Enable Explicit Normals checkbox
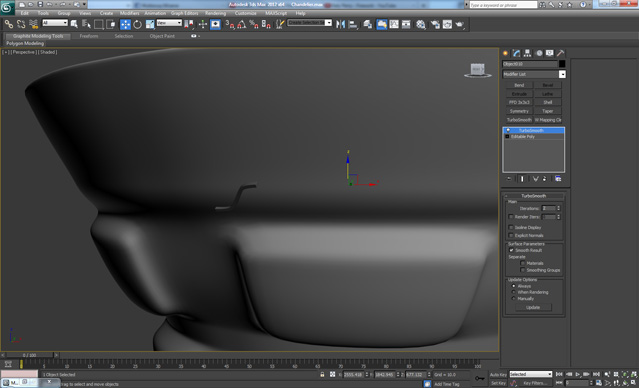Viewport: 639px width, 388px height. click(511, 235)
